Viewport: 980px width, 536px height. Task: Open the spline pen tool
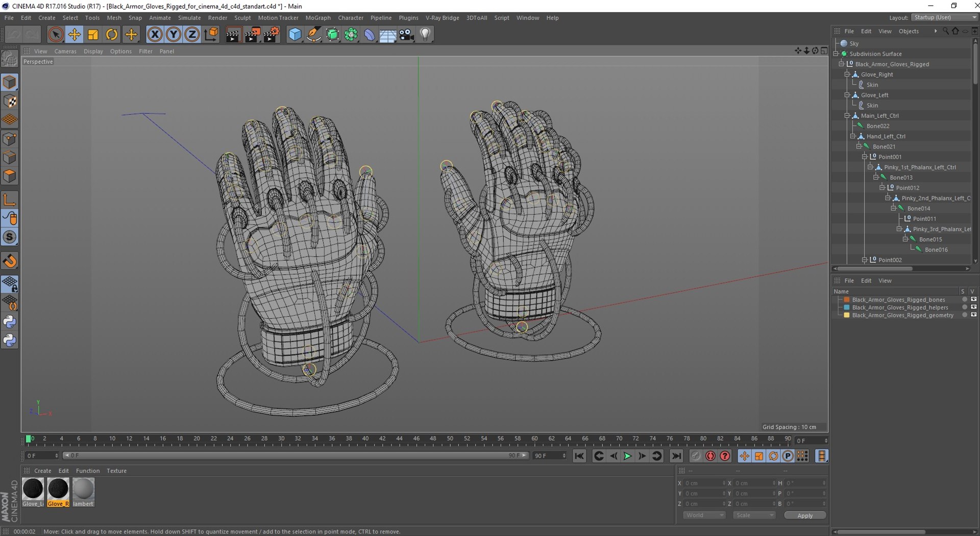[314, 35]
